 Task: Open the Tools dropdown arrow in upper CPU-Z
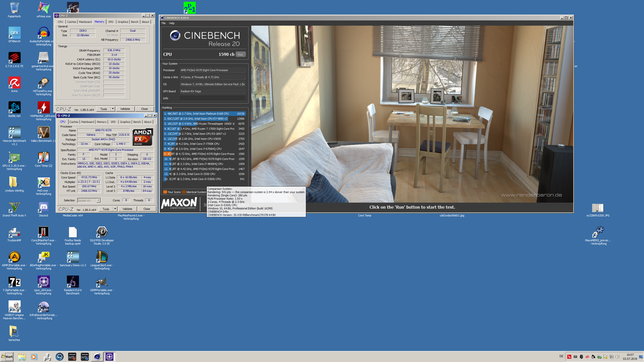pyautogui.click(x=113, y=109)
